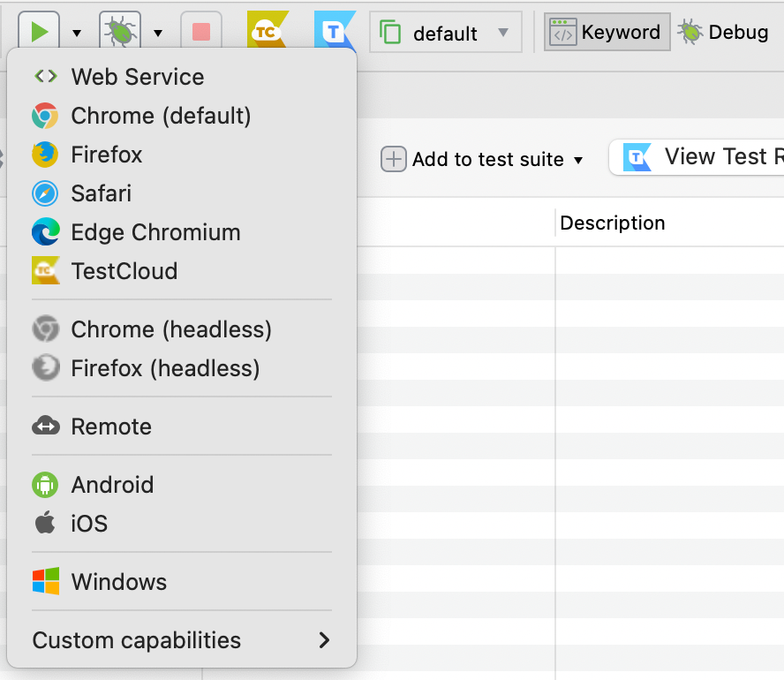This screenshot has height=680, width=784.
Task: Run with Safari browser
Action: pos(182,193)
